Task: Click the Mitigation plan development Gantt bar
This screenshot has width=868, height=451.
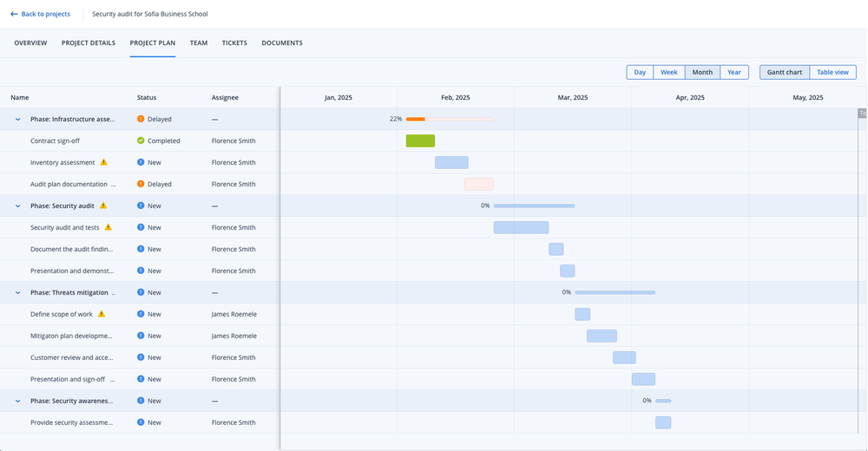Action: 602,336
